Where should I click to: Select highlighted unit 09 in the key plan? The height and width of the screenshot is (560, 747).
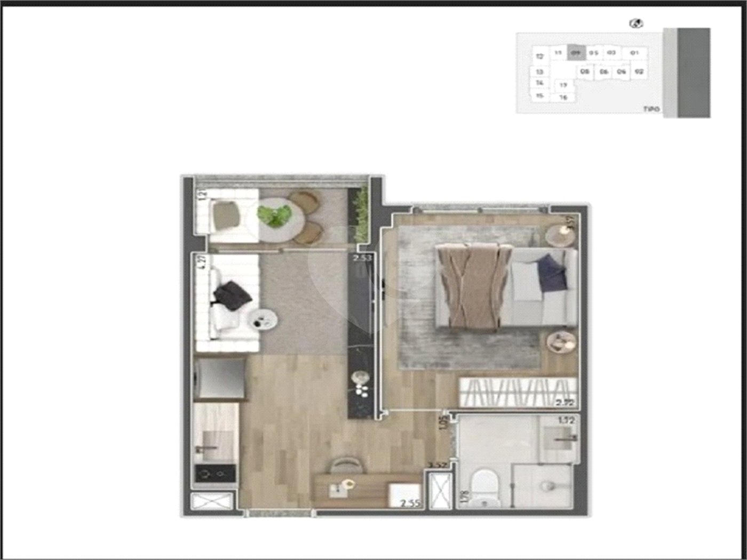click(576, 53)
